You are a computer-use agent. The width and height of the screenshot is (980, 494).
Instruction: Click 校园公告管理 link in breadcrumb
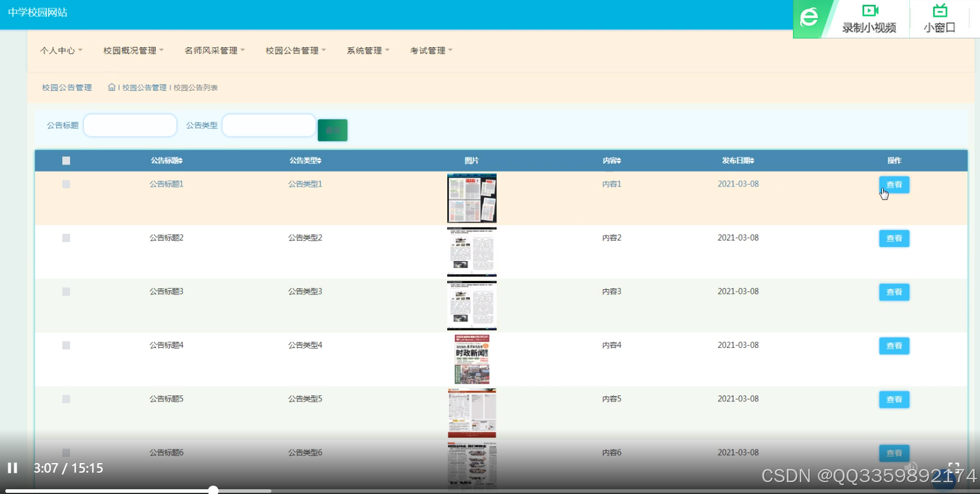pos(144,88)
